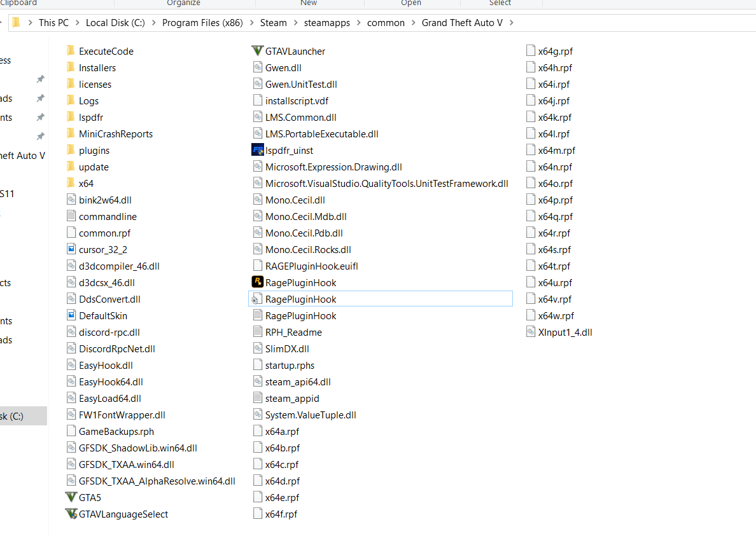This screenshot has width=756, height=543.
Task: Select the MiniCrashReports folder icon
Action: 71,134
